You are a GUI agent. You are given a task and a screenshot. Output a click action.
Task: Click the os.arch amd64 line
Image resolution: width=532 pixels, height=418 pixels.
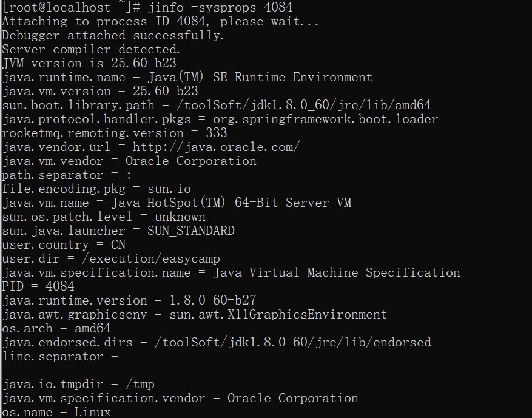click(x=56, y=328)
